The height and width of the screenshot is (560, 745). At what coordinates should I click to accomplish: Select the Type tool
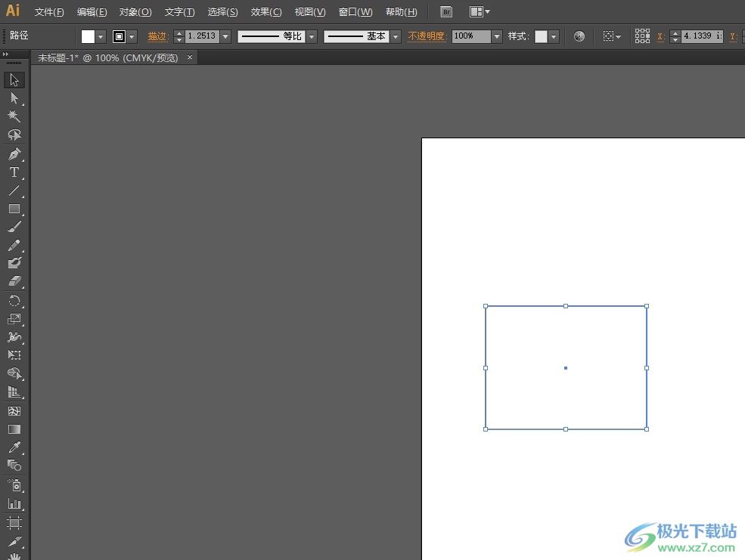click(14, 172)
